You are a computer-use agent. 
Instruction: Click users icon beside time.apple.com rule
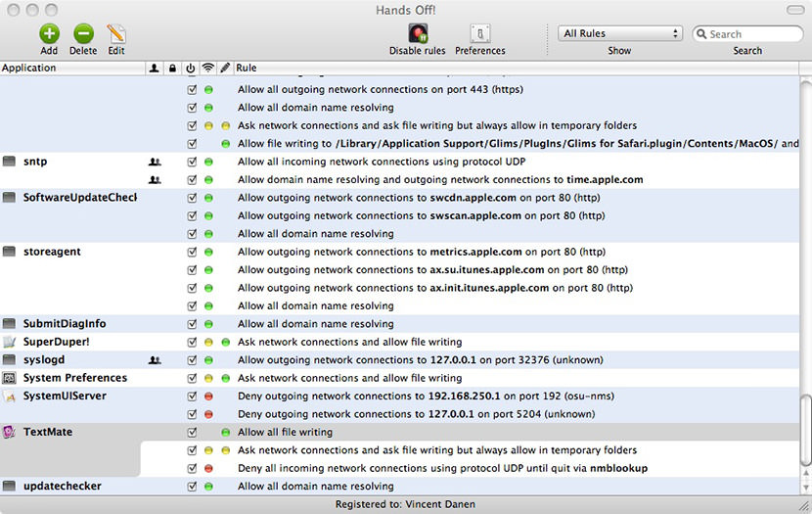pos(155,180)
